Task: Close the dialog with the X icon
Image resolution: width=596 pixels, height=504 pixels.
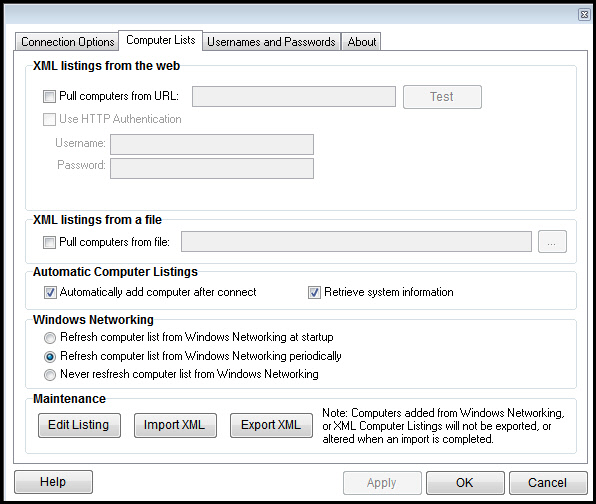Action: (x=584, y=15)
